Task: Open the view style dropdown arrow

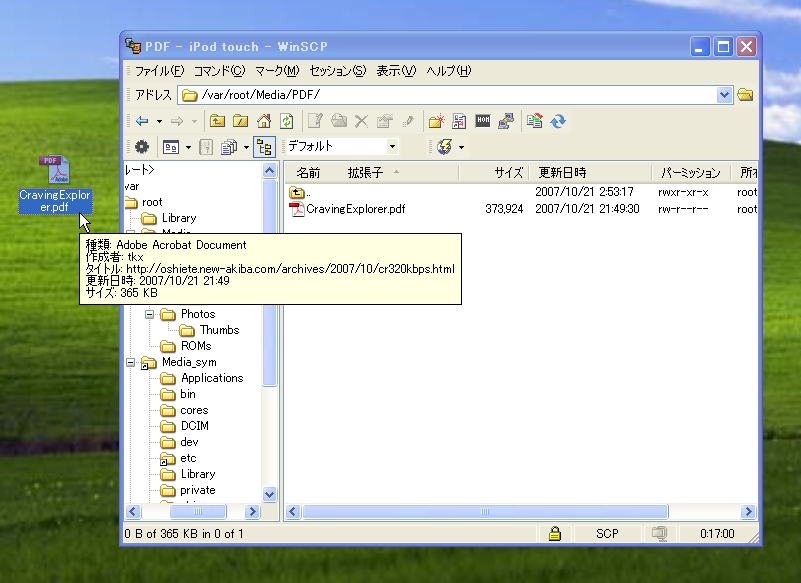Action: 188,147
